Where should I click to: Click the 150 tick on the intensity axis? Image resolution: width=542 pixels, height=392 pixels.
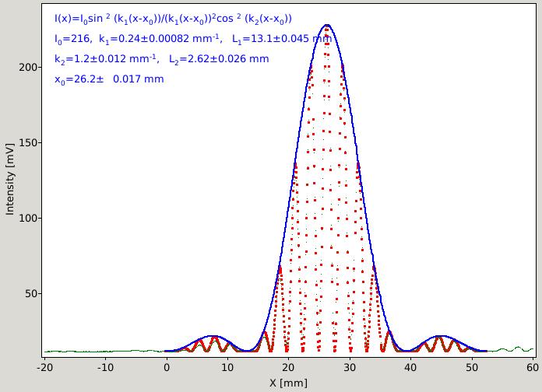(x=28, y=142)
